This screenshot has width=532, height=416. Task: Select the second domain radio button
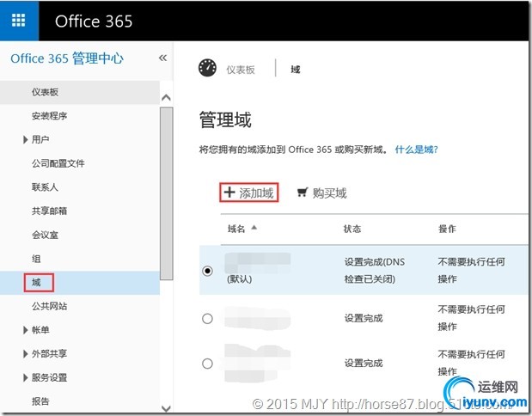207,319
